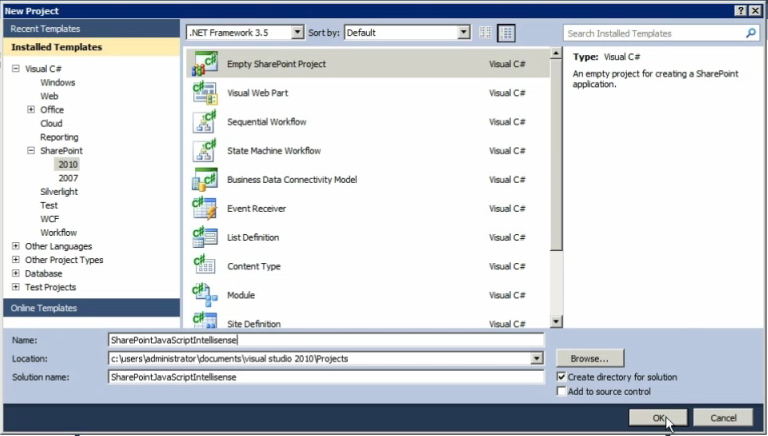
Task: Switch to medium icons list view
Action: 506,33
